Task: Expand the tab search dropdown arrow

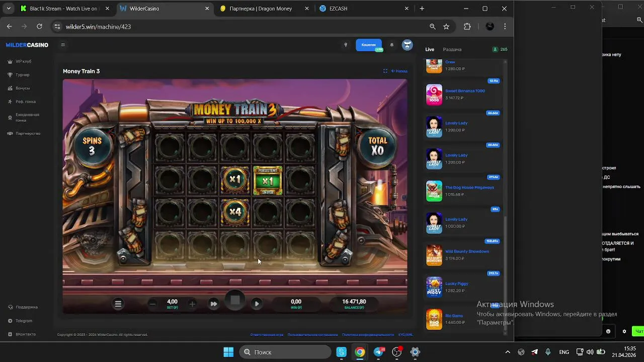Action: pos(9,9)
